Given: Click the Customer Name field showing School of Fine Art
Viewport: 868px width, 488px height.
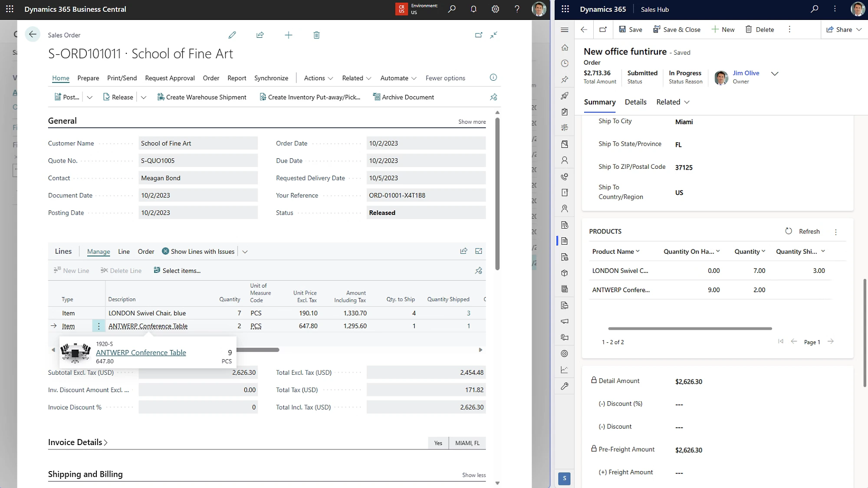Looking at the screenshot, I should pyautogui.click(x=198, y=143).
